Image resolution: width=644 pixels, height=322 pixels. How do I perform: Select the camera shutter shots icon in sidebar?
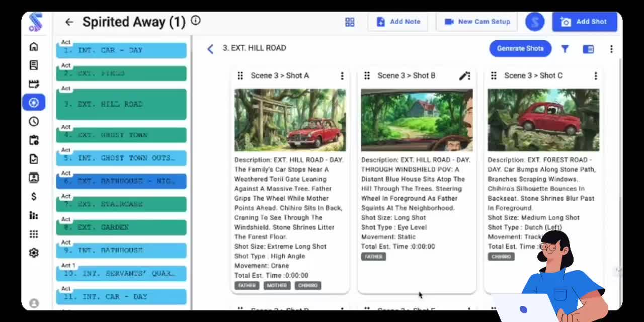34,103
